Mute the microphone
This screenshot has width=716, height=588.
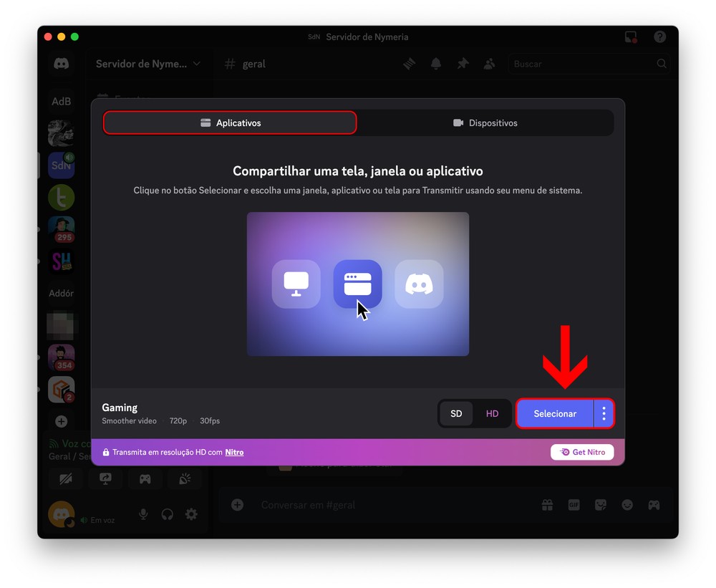coord(143,514)
